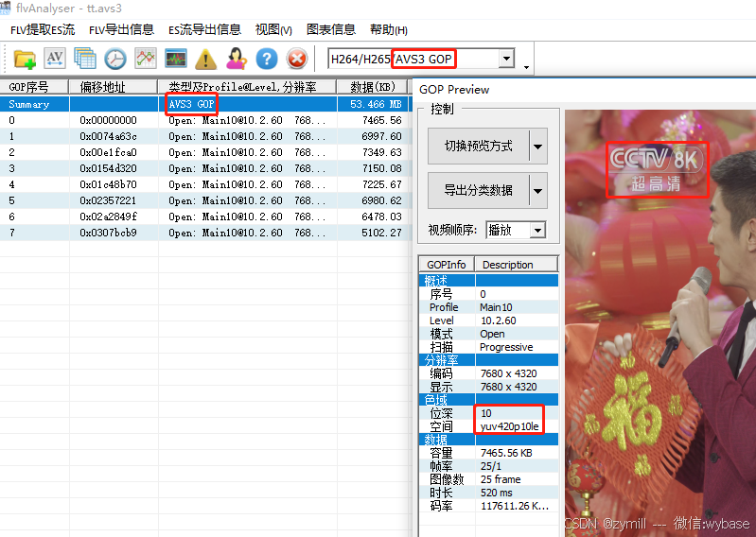Open the FLV导出信息 menu
This screenshot has width=756, height=537.
121,30
